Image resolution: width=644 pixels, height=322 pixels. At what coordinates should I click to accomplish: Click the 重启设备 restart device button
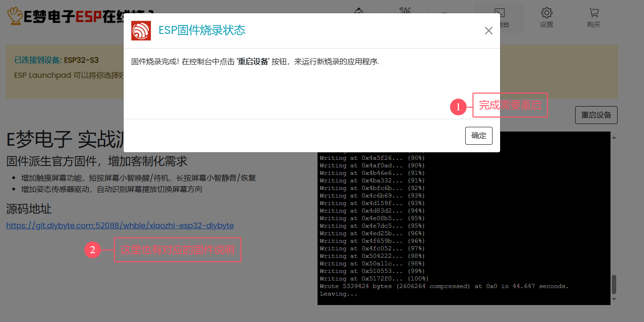click(x=596, y=115)
